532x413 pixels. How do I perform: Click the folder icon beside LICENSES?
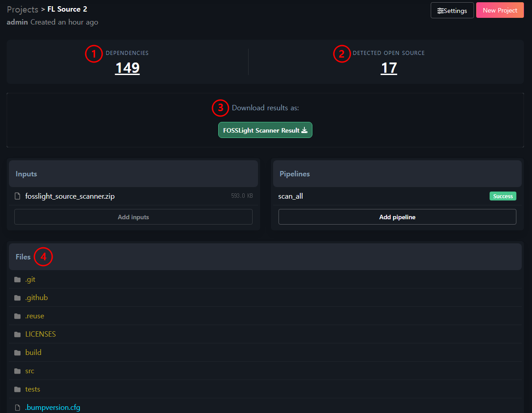pos(17,334)
